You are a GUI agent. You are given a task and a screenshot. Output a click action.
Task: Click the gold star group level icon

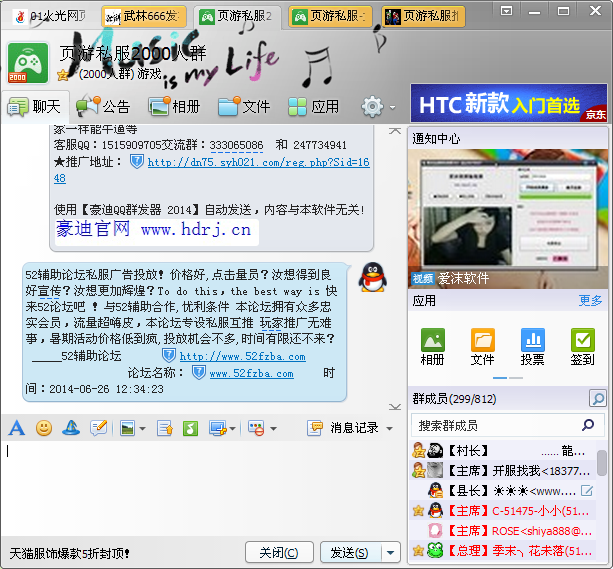point(63,75)
